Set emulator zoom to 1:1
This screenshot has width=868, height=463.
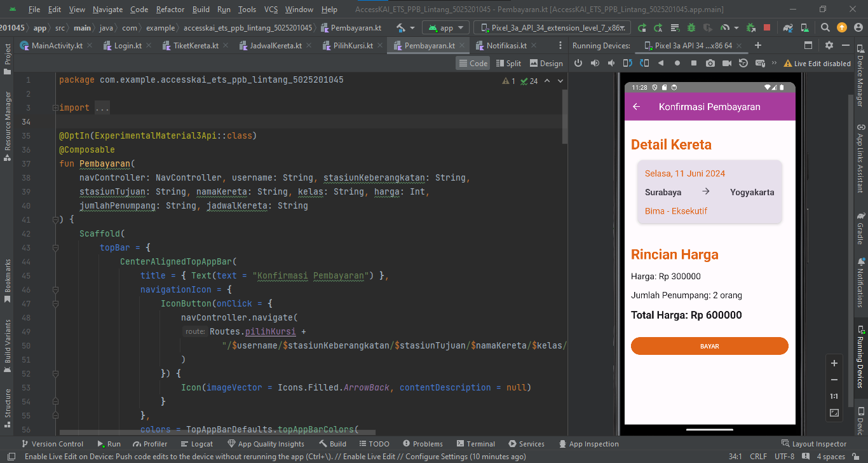coord(834,396)
